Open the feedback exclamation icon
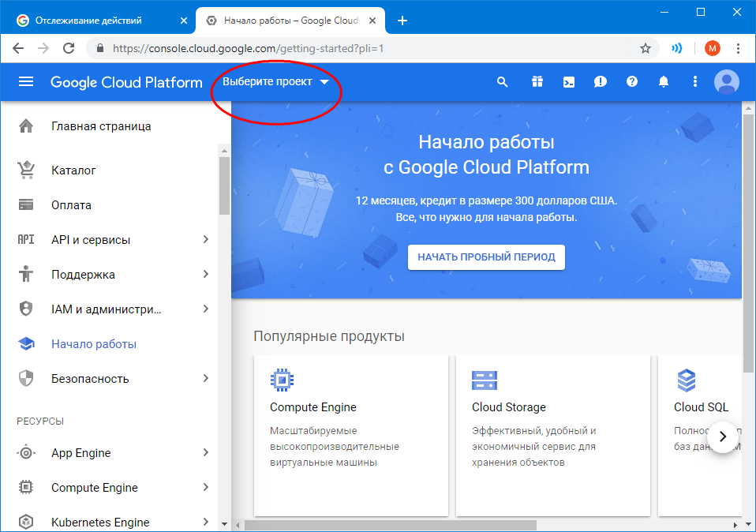This screenshot has width=756, height=532. (600, 81)
